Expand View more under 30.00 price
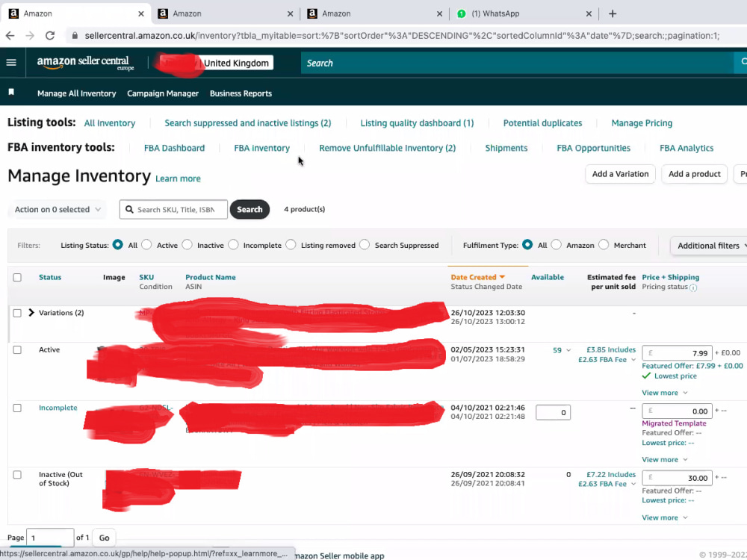The width and height of the screenshot is (747, 560). (x=665, y=517)
